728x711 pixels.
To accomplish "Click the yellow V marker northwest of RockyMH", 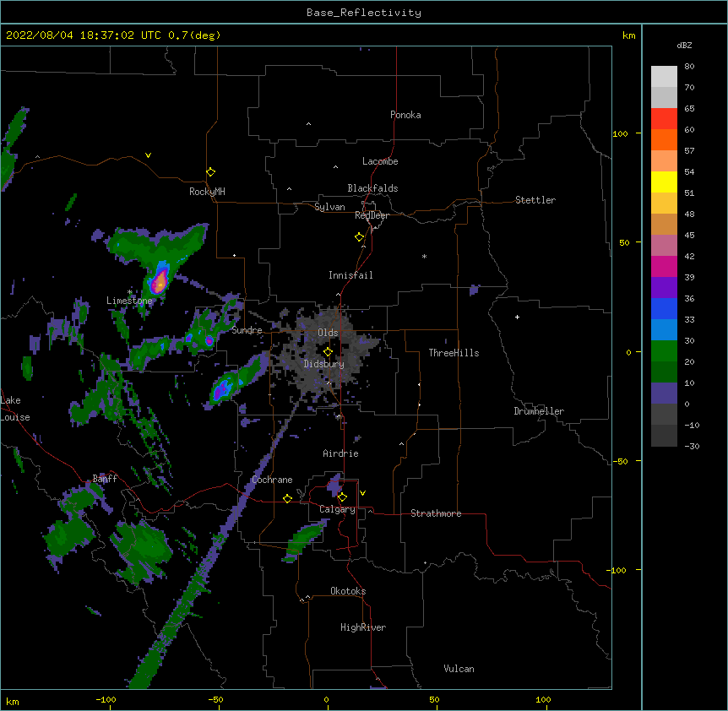I will (148, 155).
